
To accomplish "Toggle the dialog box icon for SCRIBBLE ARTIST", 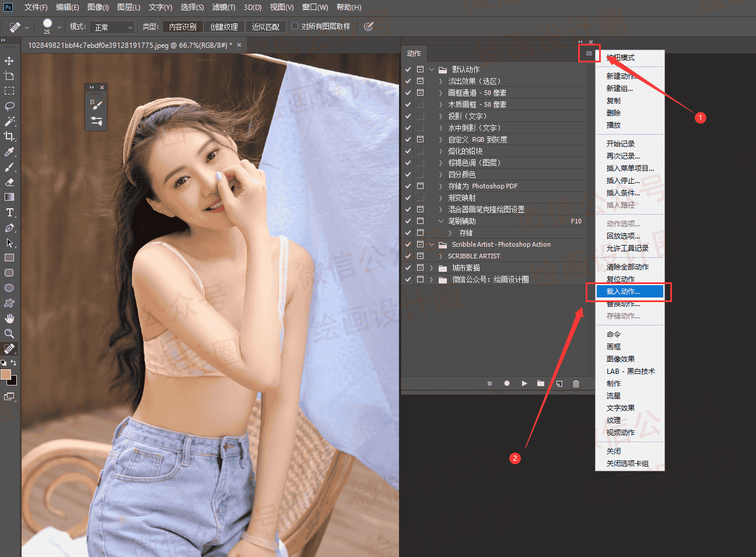I will (x=420, y=256).
